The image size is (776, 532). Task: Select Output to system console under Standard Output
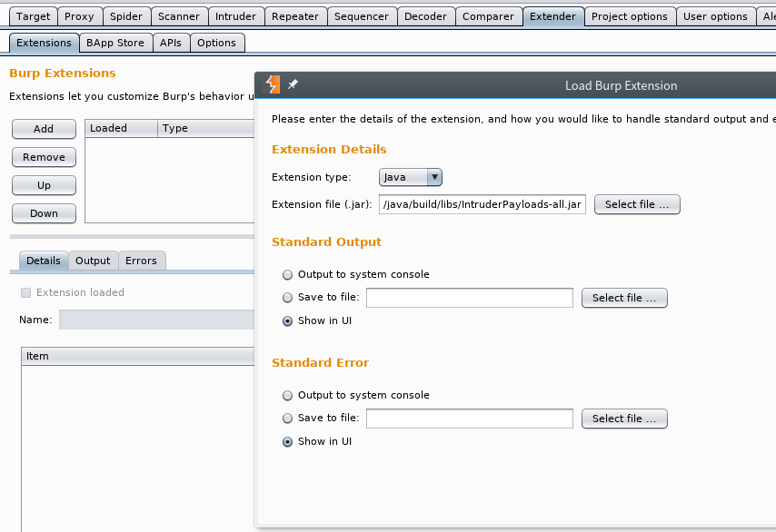tap(288, 274)
